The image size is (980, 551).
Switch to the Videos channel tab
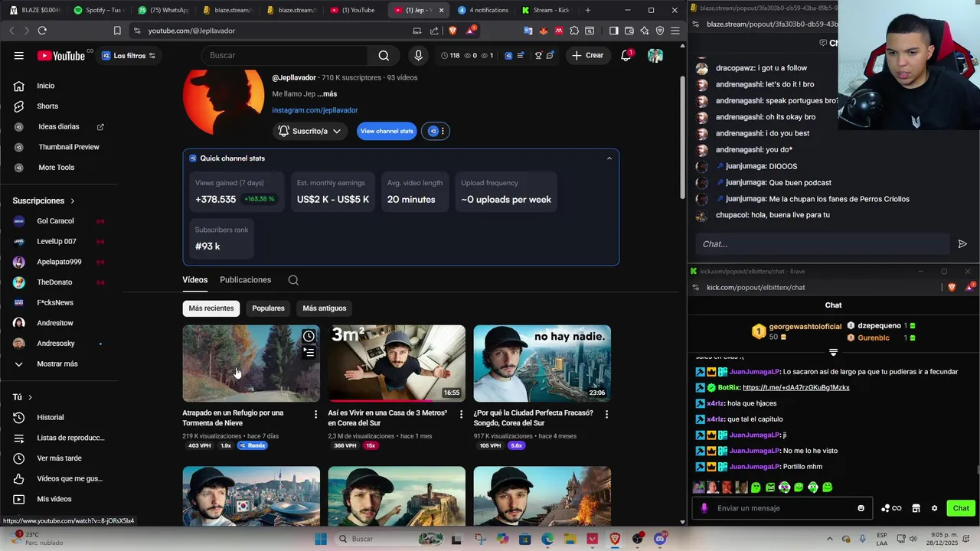194,280
